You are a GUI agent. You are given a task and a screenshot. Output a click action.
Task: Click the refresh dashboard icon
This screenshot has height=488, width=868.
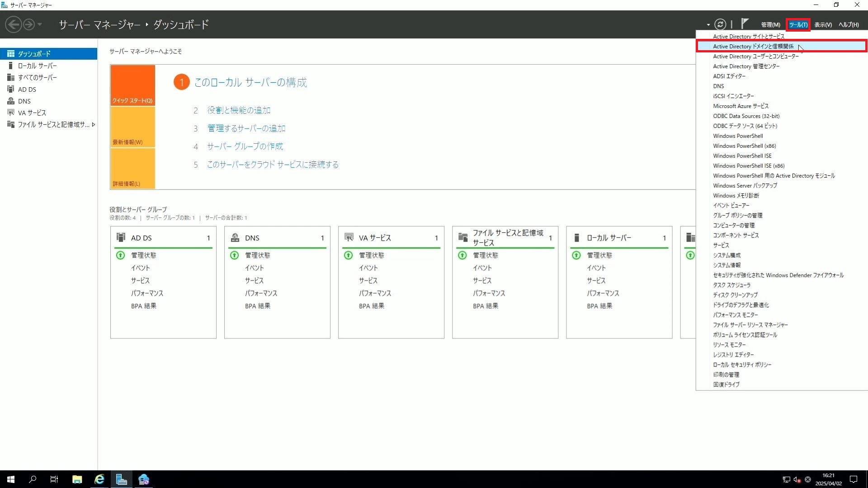click(720, 24)
